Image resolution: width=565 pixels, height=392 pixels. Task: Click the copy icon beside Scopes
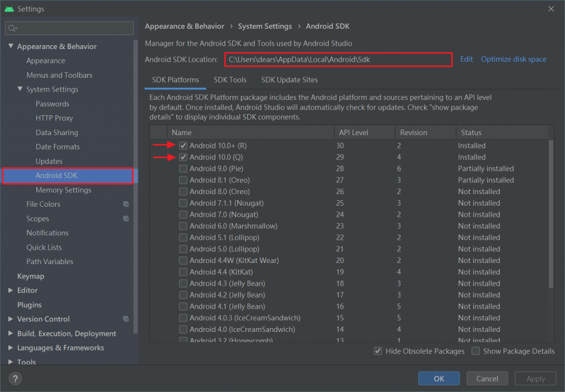point(126,218)
